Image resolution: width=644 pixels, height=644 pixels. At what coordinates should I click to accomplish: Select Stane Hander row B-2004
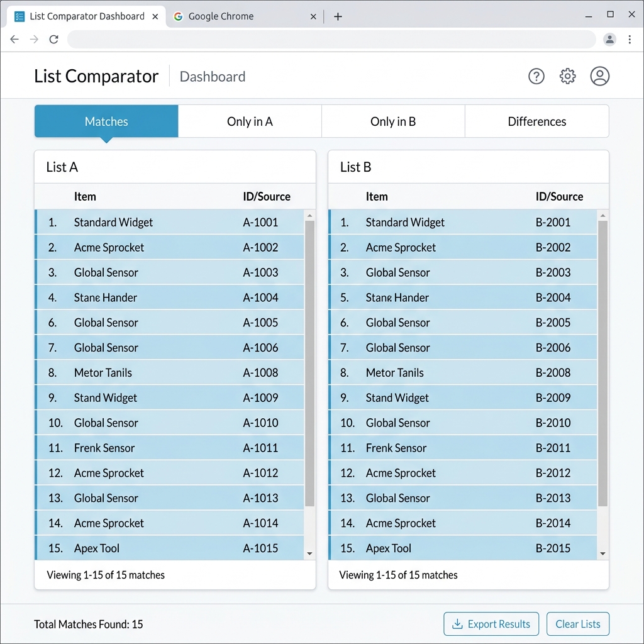(462, 297)
